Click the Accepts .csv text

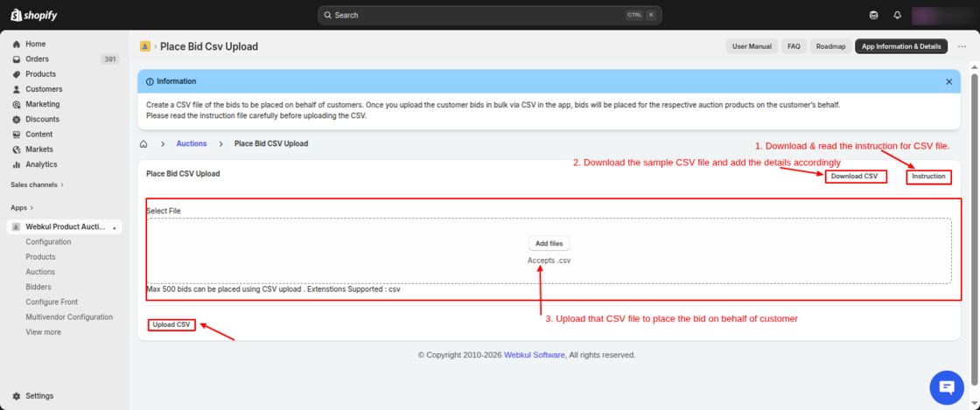(549, 261)
